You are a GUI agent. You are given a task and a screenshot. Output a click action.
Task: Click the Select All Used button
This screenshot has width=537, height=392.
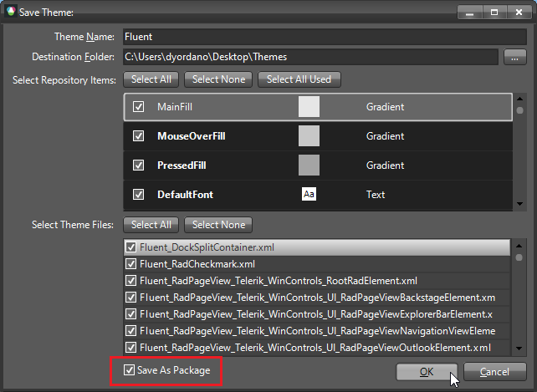click(299, 79)
